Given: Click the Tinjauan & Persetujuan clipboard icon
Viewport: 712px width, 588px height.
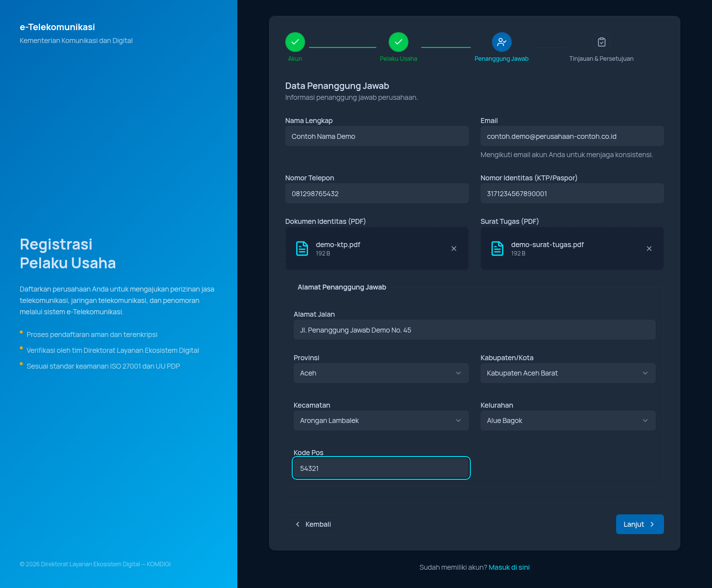Looking at the screenshot, I should pyautogui.click(x=602, y=42).
